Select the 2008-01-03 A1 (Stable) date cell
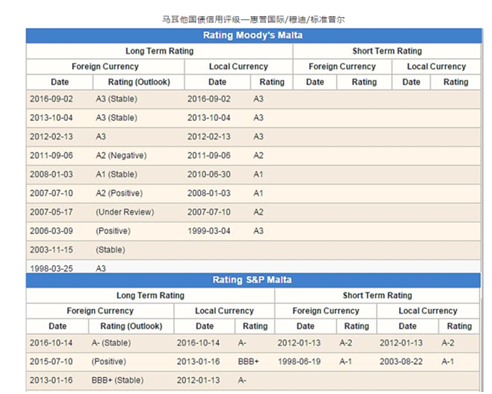The height and width of the screenshot is (394, 492). click(x=51, y=174)
